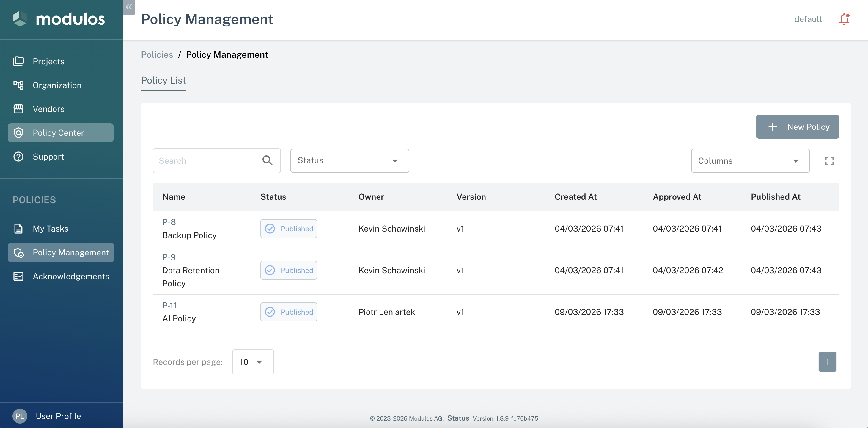The height and width of the screenshot is (428, 868).
Task: Open the Columns selector dropdown
Action: click(x=750, y=160)
